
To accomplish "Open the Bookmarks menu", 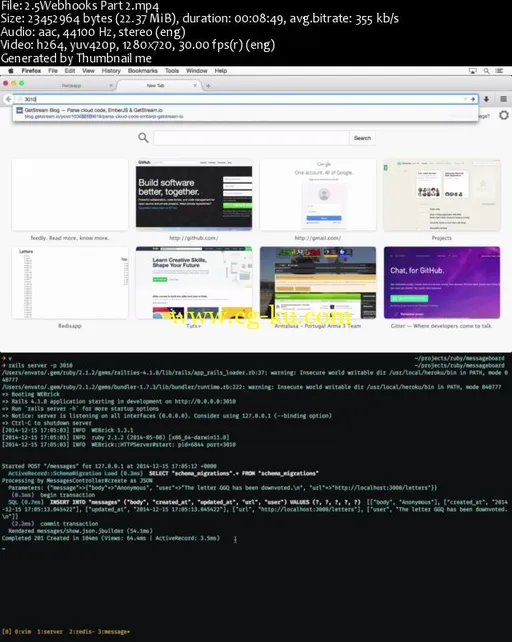I will (x=143, y=71).
